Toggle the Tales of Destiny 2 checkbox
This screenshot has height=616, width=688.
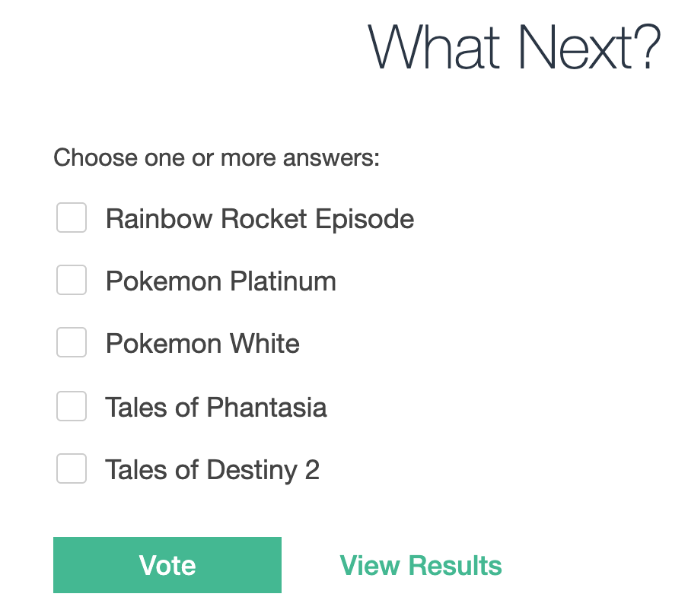(x=72, y=468)
